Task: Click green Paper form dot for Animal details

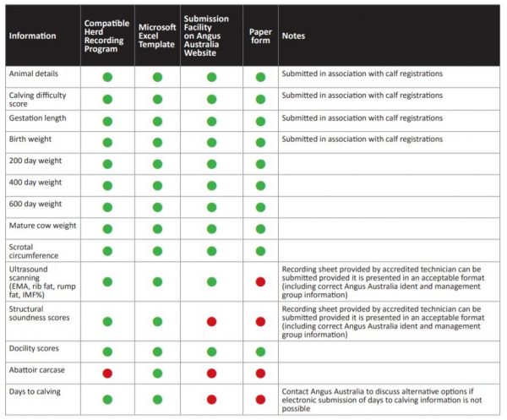Action: (260, 77)
